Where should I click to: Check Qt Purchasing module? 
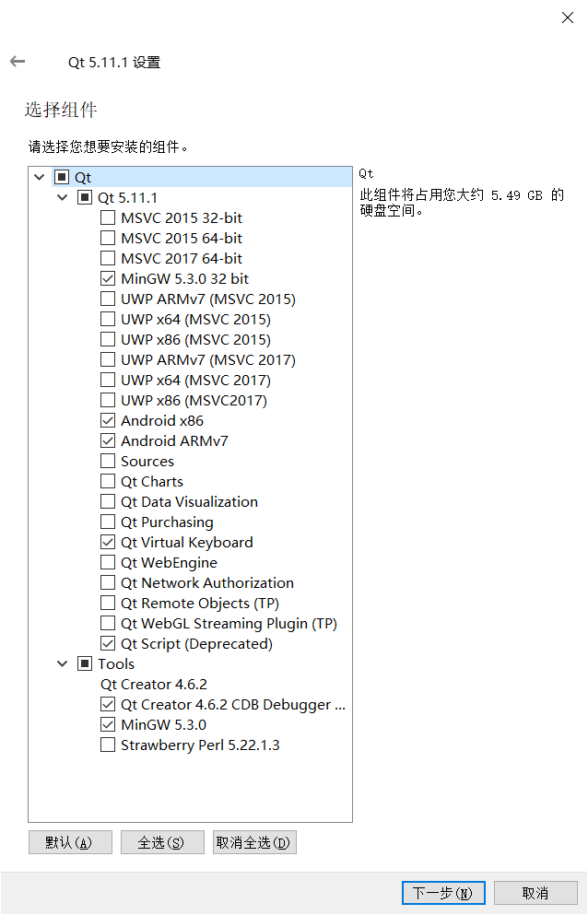click(x=108, y=522)
